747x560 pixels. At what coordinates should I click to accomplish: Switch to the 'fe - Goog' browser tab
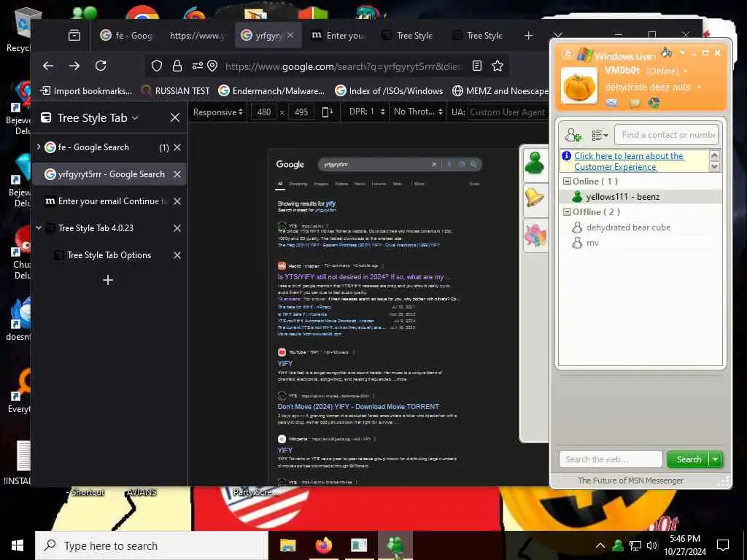point(125,35)
